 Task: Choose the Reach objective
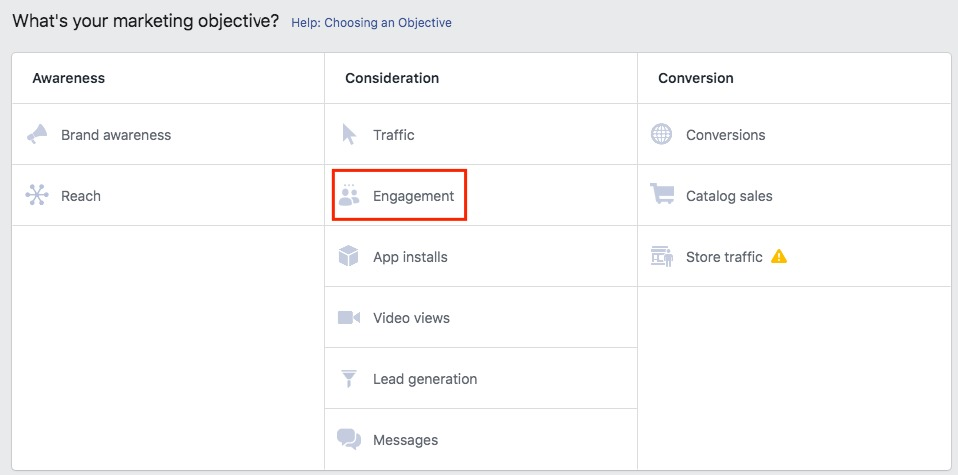(x=81, y=196)
